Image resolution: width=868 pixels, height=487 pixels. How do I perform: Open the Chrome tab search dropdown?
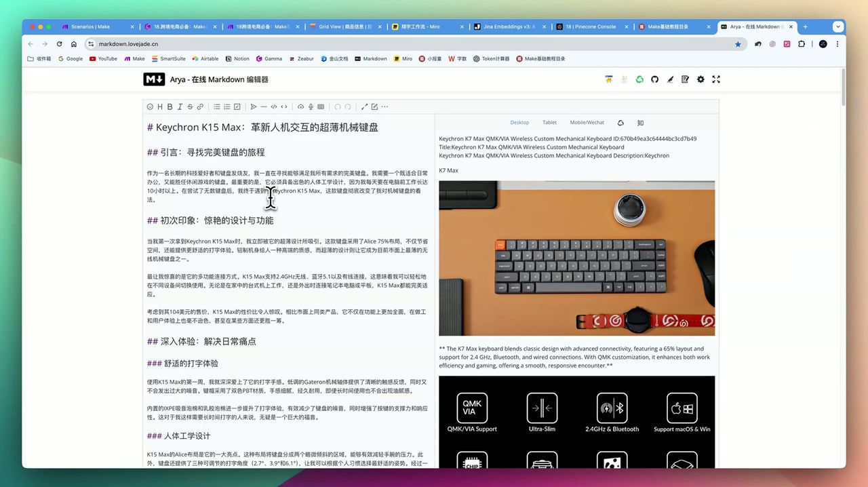coord(838,27)
